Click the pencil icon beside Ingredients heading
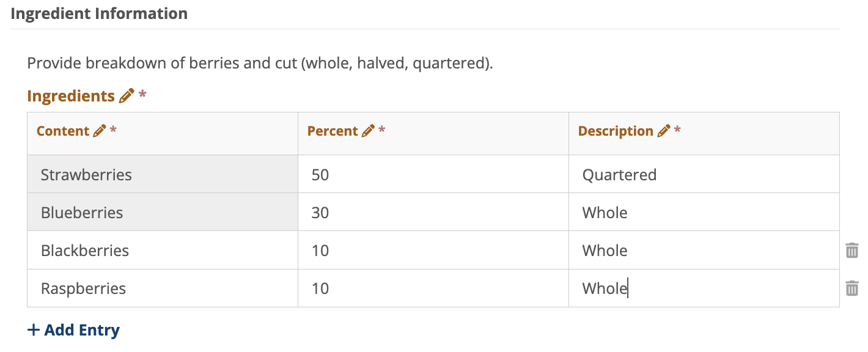The width and height of the screenshot is (868, 352). click(127, 96)
